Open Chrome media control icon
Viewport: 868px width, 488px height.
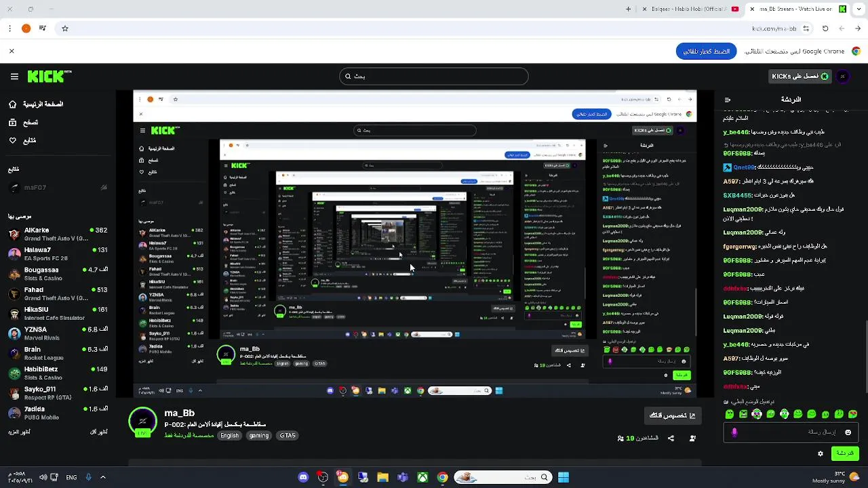43,28
